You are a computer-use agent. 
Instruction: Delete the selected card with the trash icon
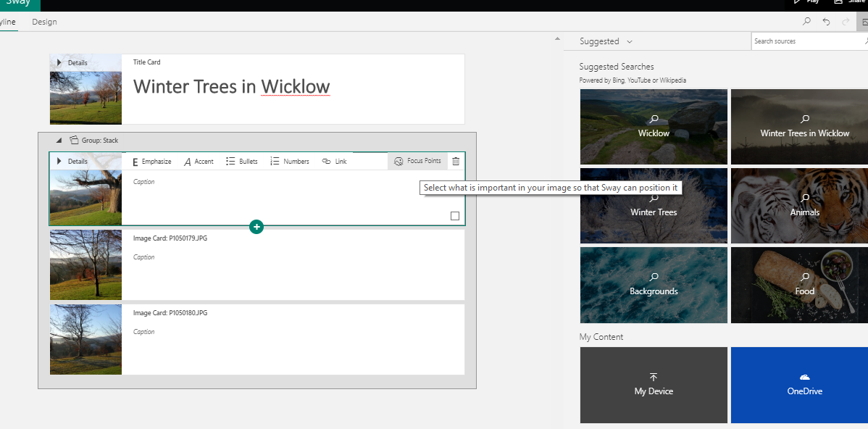tap(456, 161)
